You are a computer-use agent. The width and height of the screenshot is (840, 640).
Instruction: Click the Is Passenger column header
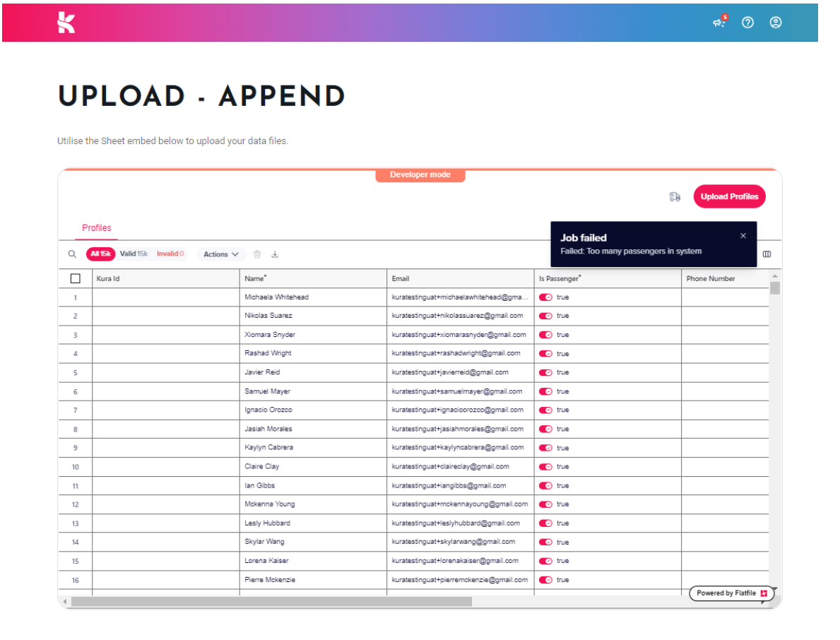coord(608,278)
